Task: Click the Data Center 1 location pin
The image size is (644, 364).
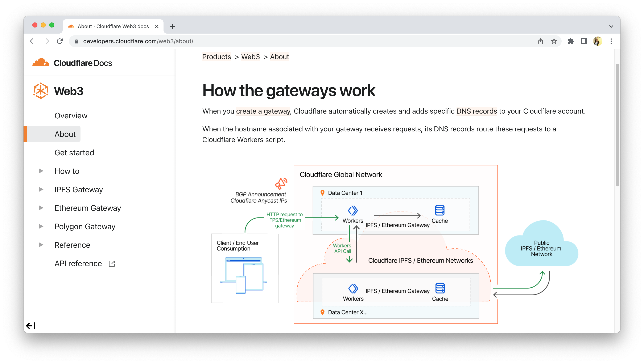Action: 322,193
